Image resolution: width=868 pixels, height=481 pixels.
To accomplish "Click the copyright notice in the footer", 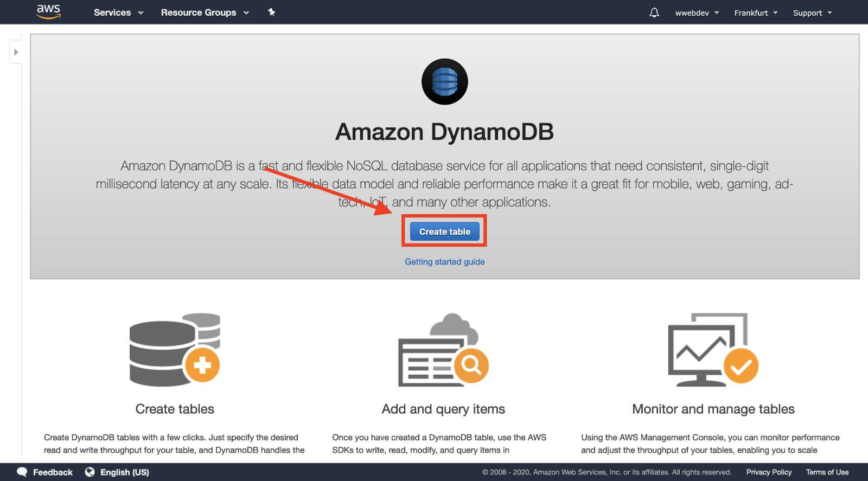I will click(607, 472).
